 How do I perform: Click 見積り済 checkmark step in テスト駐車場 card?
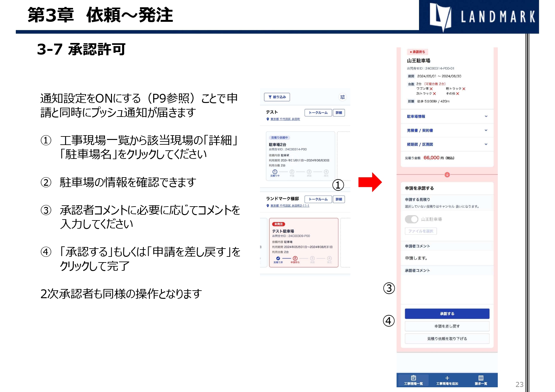278,258
